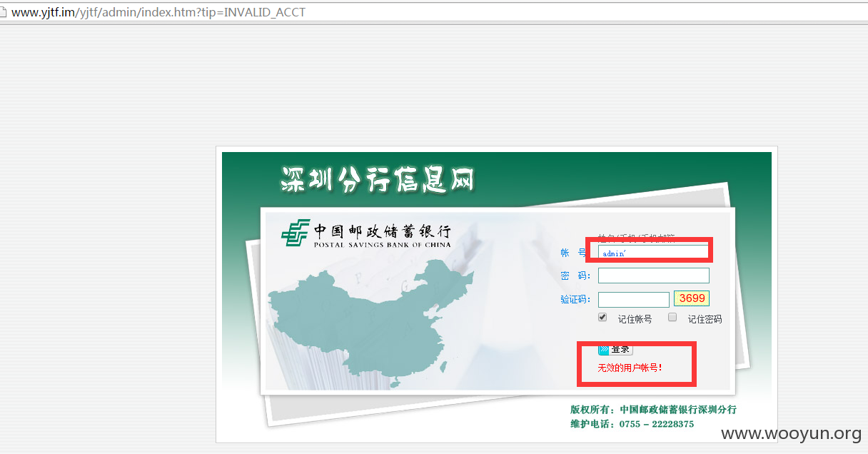Click the browser address bar URL
Image resolution: width=868 pixels, height=454 pixels.
coord(158,12)
